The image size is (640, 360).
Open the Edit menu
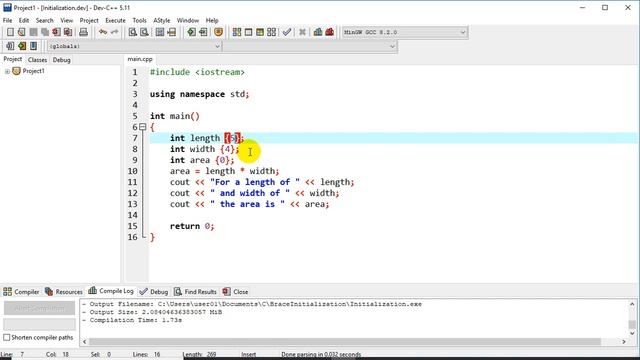(24, 20)
